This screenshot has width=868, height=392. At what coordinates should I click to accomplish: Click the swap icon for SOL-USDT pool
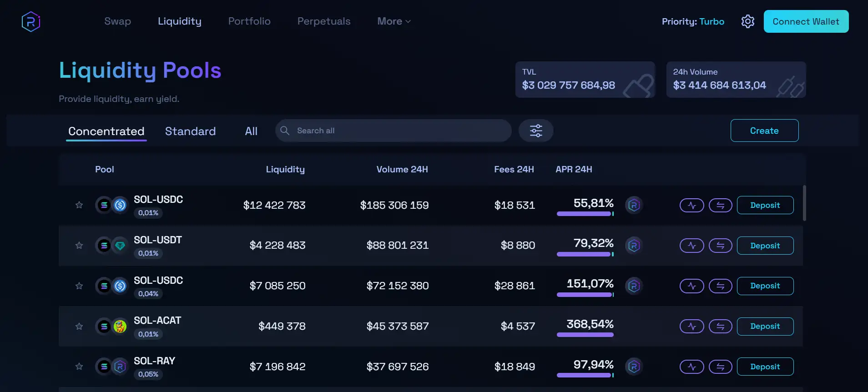point(720,246)
